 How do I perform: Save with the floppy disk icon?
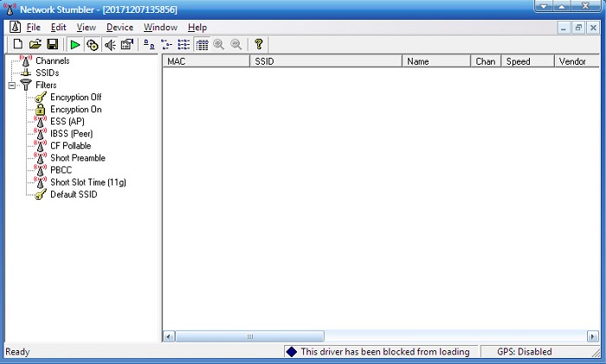pyautogui.click(x=53, y=44)
